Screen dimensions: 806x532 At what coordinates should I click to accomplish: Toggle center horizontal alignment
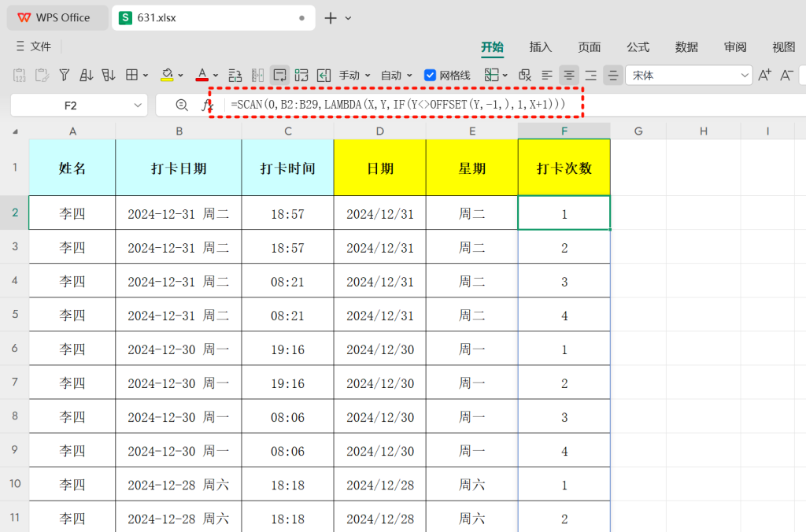(x=569, y=76)
